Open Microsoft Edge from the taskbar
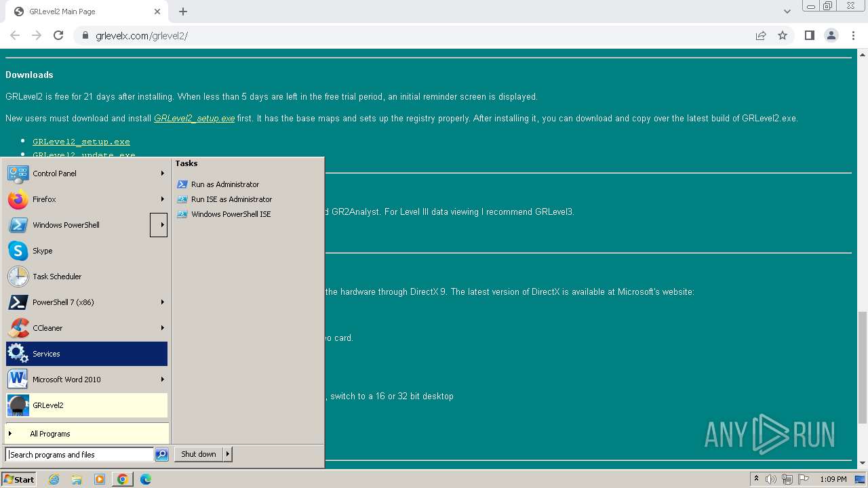This screenshot has width=868, height=488. tap(146, 479)
